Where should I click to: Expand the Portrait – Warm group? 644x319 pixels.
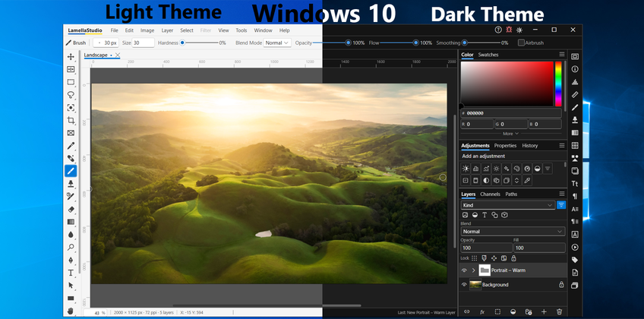pos(474,270)
